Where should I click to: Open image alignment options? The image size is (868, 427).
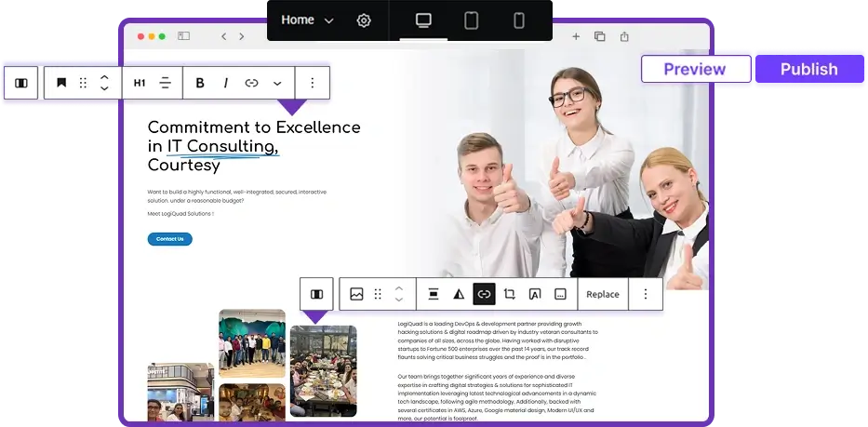434,294
